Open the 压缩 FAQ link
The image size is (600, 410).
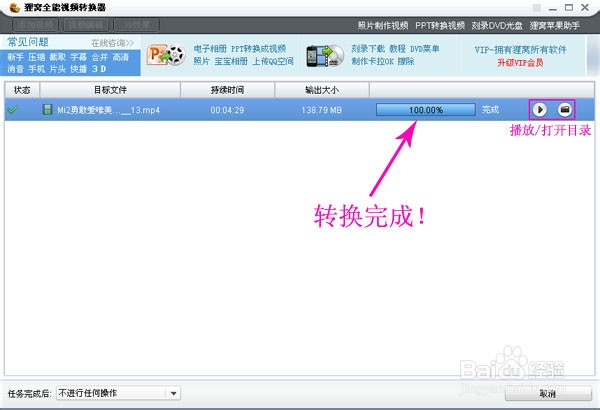[36, 57]
